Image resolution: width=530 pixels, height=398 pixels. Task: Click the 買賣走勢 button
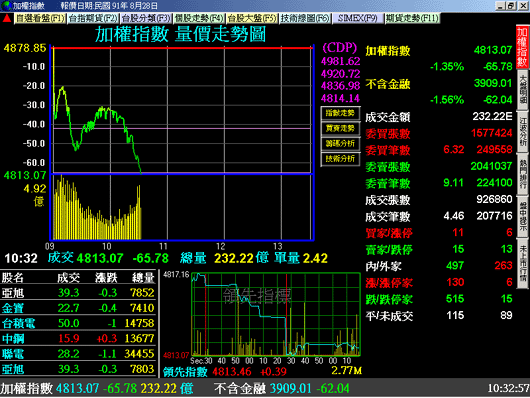pos(340,128)
